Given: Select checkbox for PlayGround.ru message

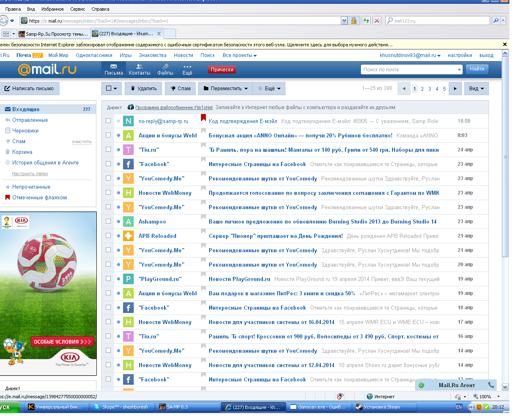Looking at the screenshot, I should (108, 278).
